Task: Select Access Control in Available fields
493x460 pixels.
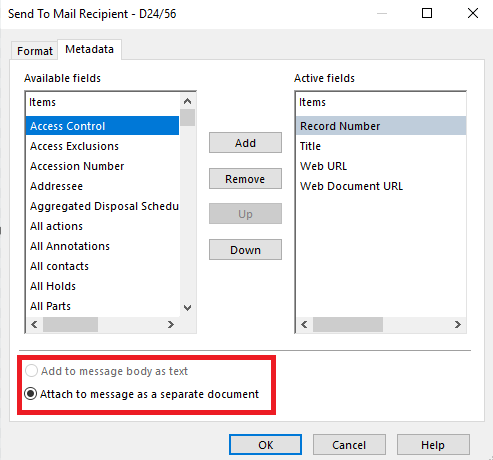Action: coord(102,126)
